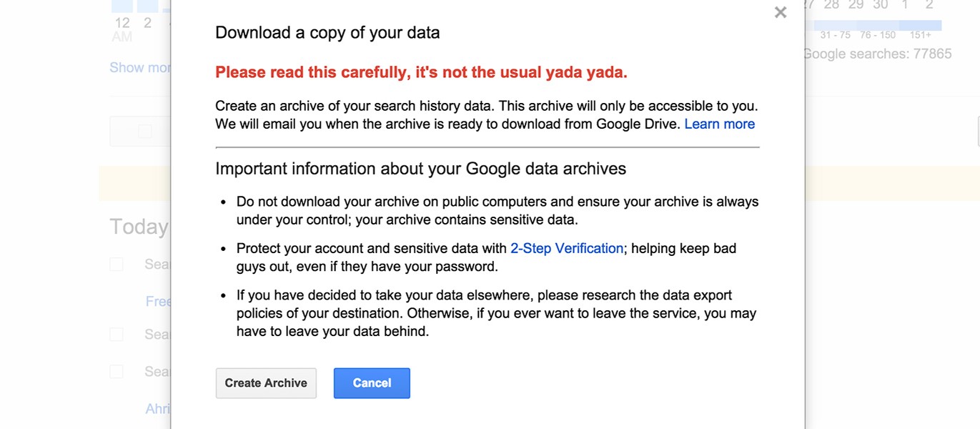
Task: Open the blue link starting with "Fre"
Action: tap(158, 301)
